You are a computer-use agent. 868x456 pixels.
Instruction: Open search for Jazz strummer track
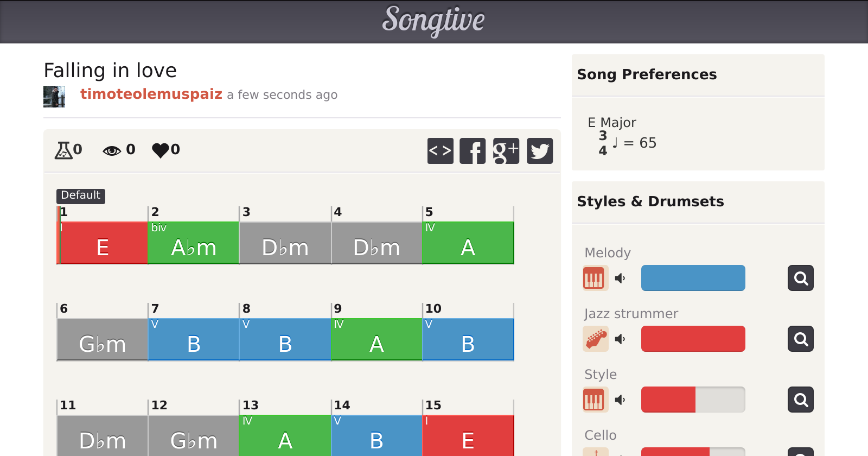[800, 339]
